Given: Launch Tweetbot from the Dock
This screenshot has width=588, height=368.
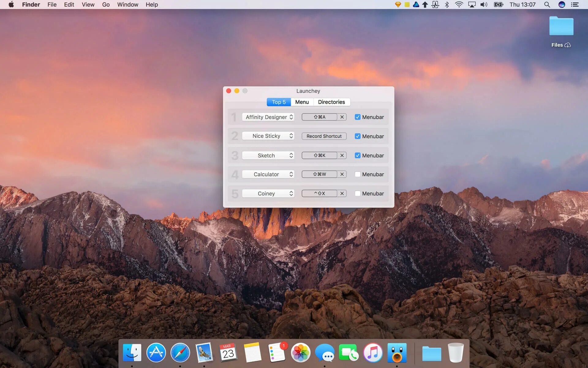Looking at the screenshot, I should pos(397,353).
